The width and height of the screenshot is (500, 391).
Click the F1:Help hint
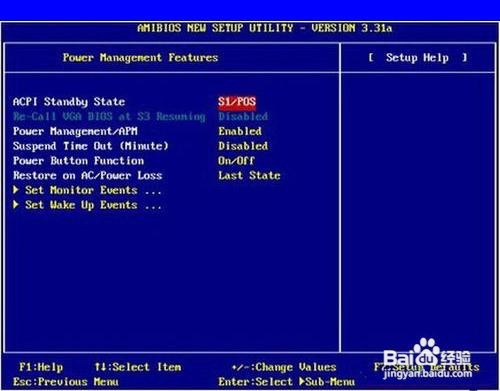tap(41, 367)
